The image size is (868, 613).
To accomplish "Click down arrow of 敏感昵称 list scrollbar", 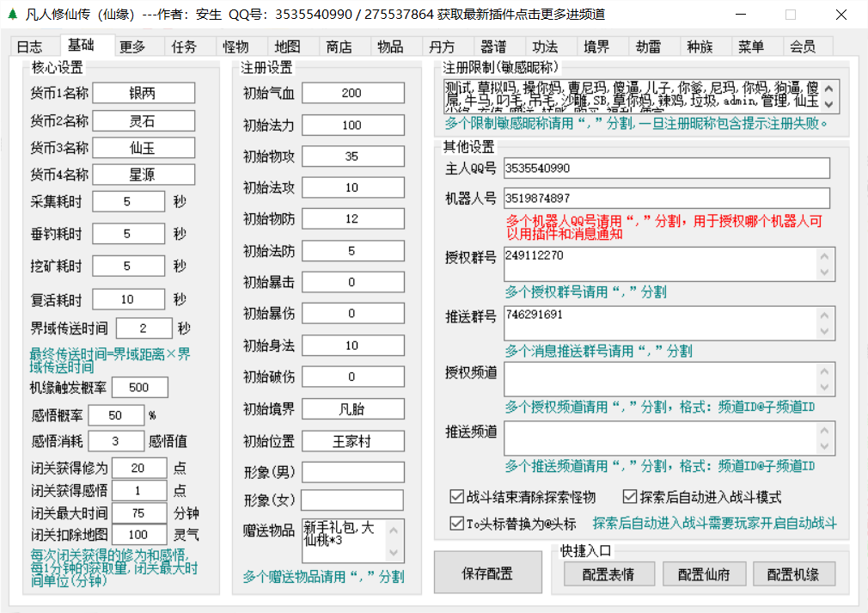I will [828, 104].
